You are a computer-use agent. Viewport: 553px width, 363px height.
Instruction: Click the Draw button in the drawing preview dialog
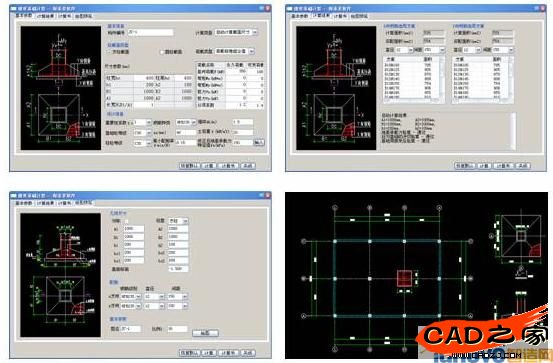click(x=205, y=333)
